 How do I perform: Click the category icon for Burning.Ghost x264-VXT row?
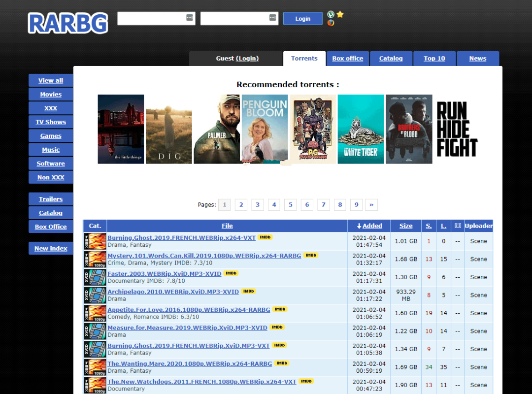pyautogui.click(x=95, y=241)
